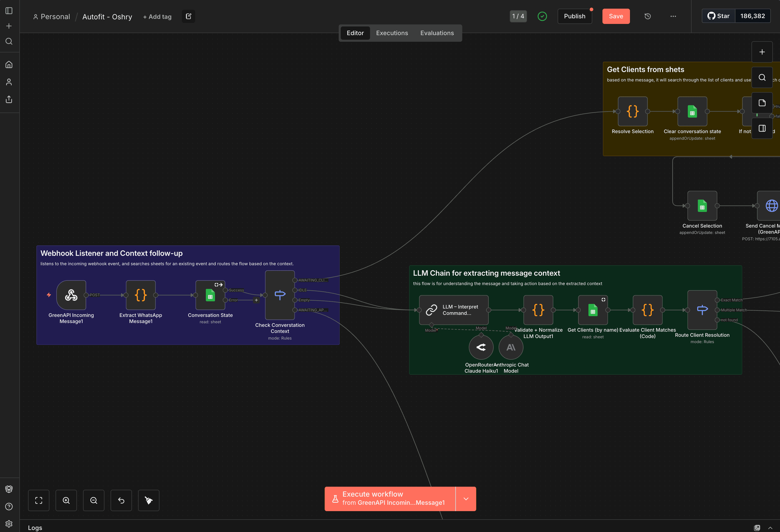Select the Anthropic Chat Model node

(x=511, y=347)
